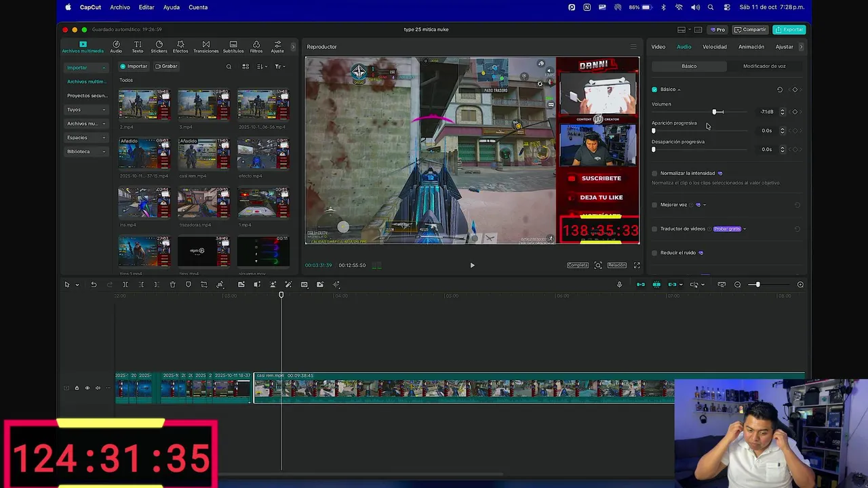Screen dimensions: 868x488
Task: Expand the Tuyos sidebar section
Action: point(86,110)
